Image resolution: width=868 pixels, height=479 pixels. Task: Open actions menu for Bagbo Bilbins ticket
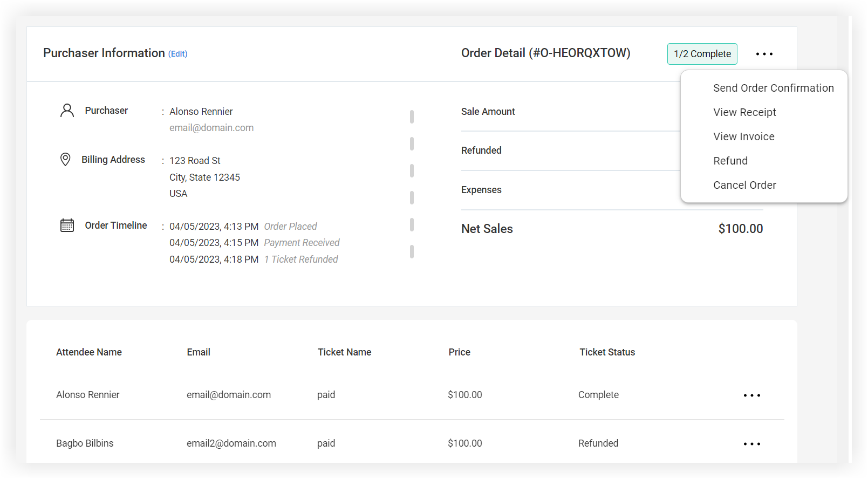pyautogui.click(x=751, y=444)
